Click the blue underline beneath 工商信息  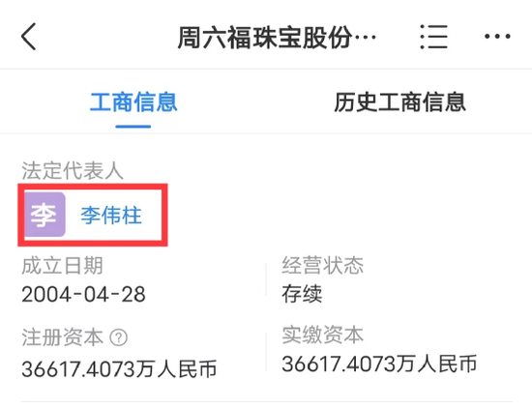(133, 126)
